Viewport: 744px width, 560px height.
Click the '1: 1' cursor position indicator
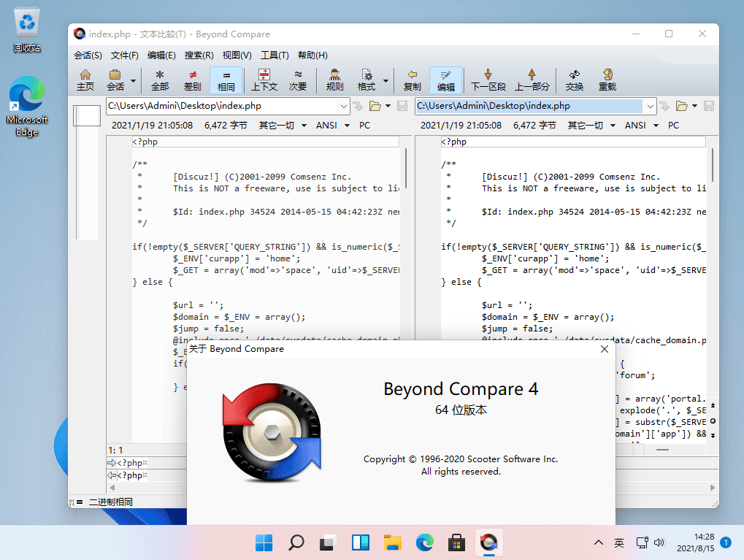pyautogui.click(x=115, y=450)
